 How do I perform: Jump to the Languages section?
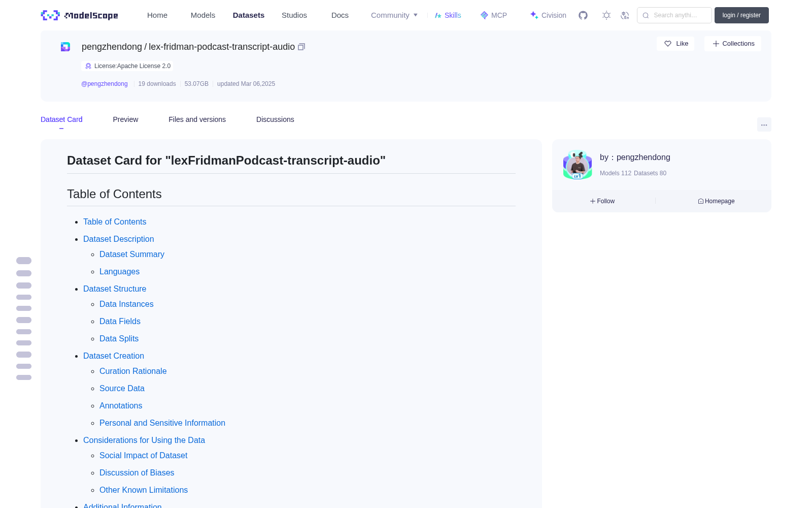coord(120,271)
